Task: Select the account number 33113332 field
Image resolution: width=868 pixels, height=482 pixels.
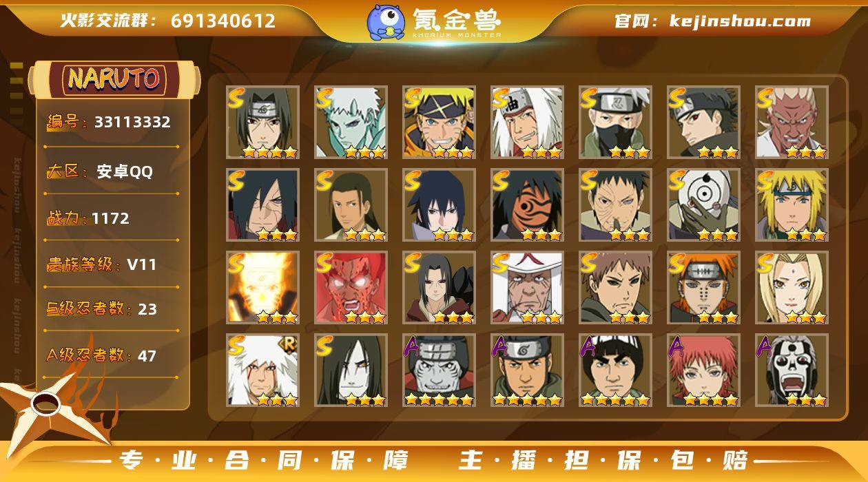Action: [109, 123]
